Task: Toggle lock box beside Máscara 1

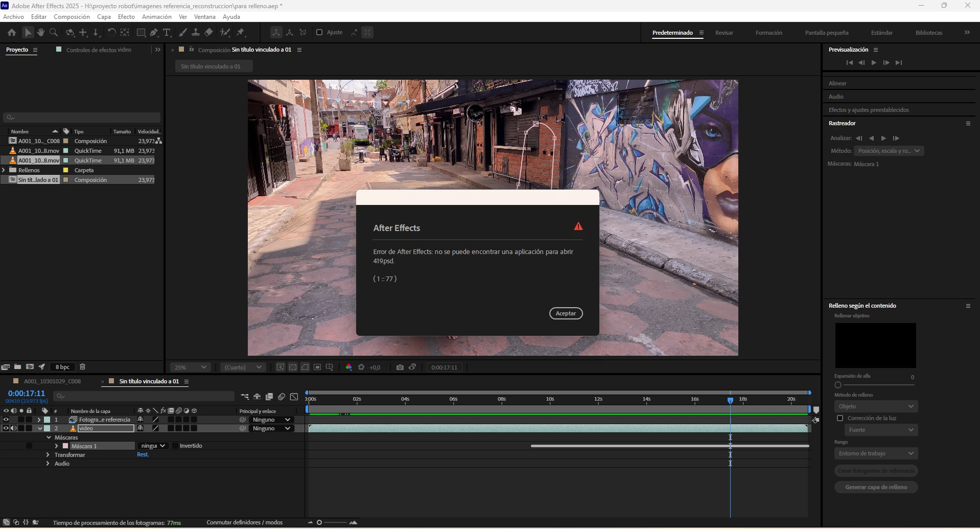Action: tap(29, 446)
